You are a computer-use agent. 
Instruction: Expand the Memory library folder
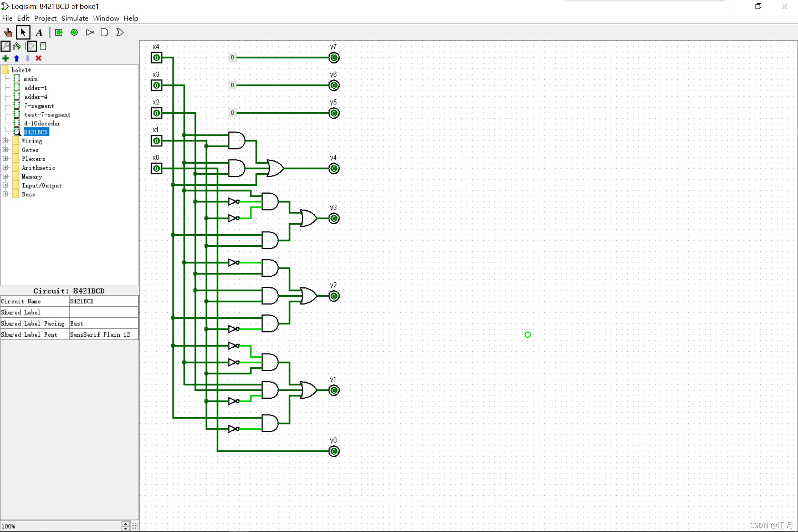[5, 176]
